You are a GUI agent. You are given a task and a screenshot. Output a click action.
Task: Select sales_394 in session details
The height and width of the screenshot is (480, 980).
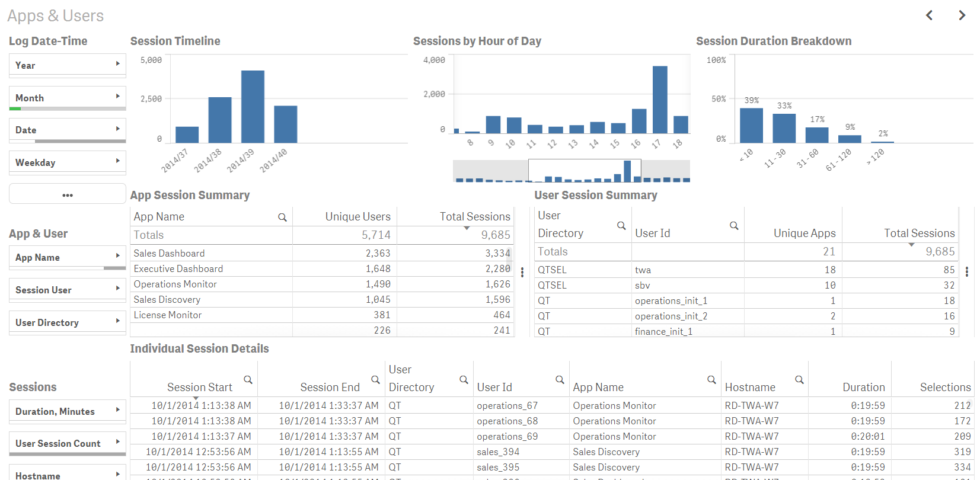coord(498,452)
